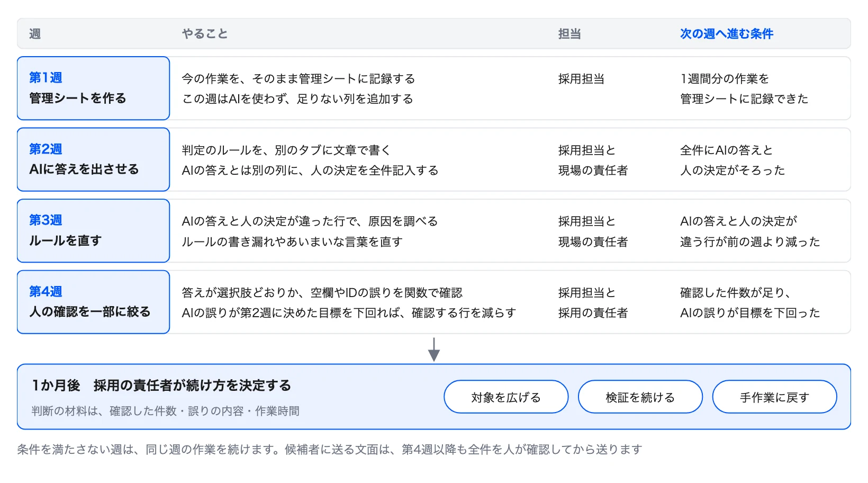
Task: Click ルールの書き漏れやあいまいな言葉を直す text
Action: click(x=292, y=242)
